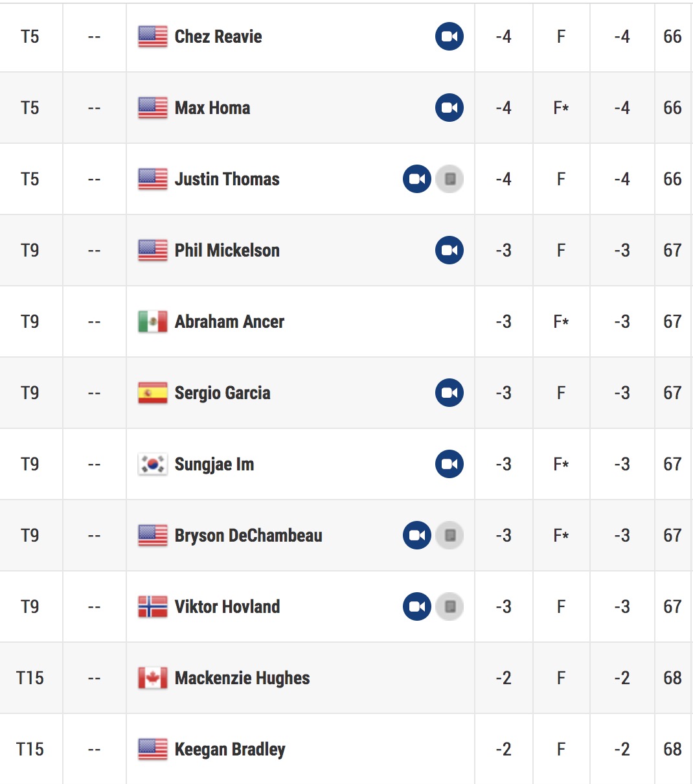Open Chez Reavie's video highlights icon
The width and height of the screenshot is (693, 784).
(x=449, y=36)
